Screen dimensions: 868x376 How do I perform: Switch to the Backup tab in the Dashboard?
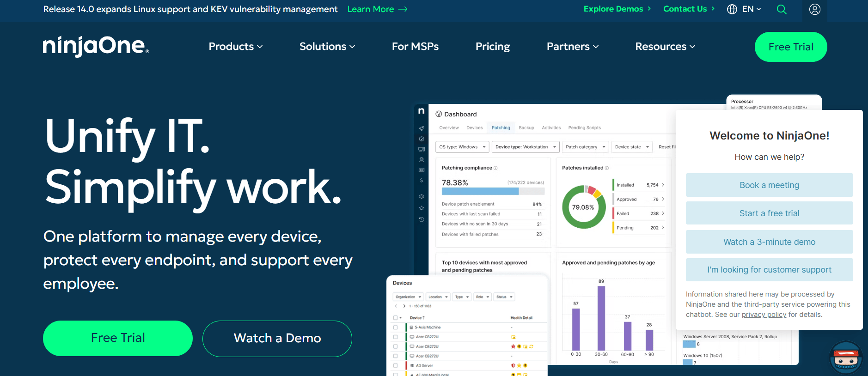click(x=526, y=128)
